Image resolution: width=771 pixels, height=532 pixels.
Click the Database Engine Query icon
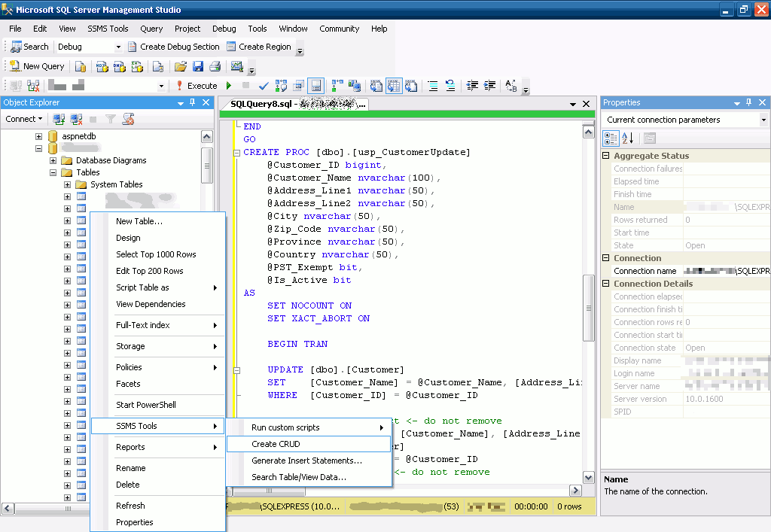click(x=81, y=66)
